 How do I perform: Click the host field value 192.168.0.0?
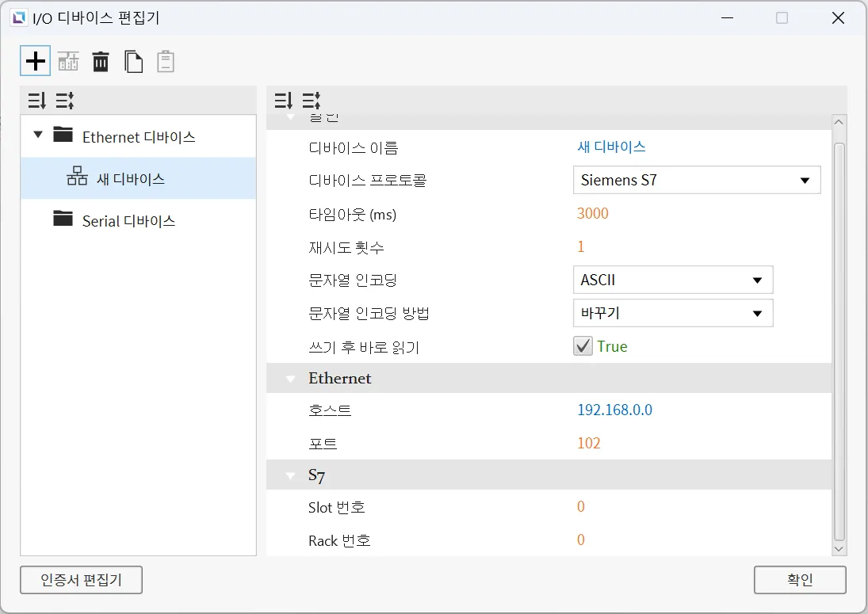[614, 410]
